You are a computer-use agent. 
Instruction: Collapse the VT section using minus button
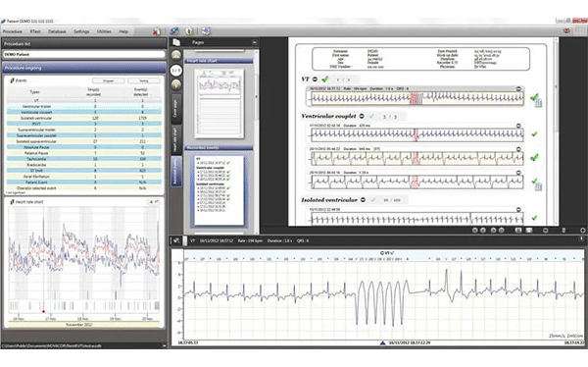(315, 79)
